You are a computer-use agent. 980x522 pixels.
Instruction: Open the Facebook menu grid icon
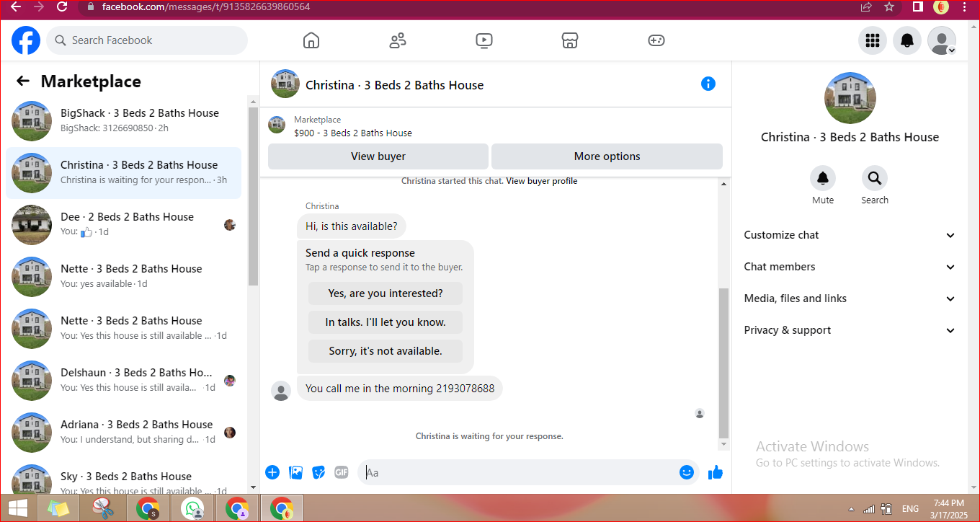coord(873,40)
